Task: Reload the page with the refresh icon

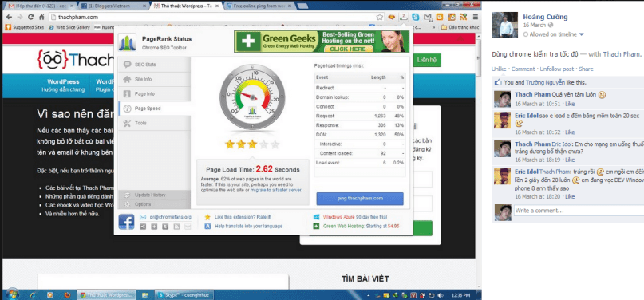Action: (30, 17)
